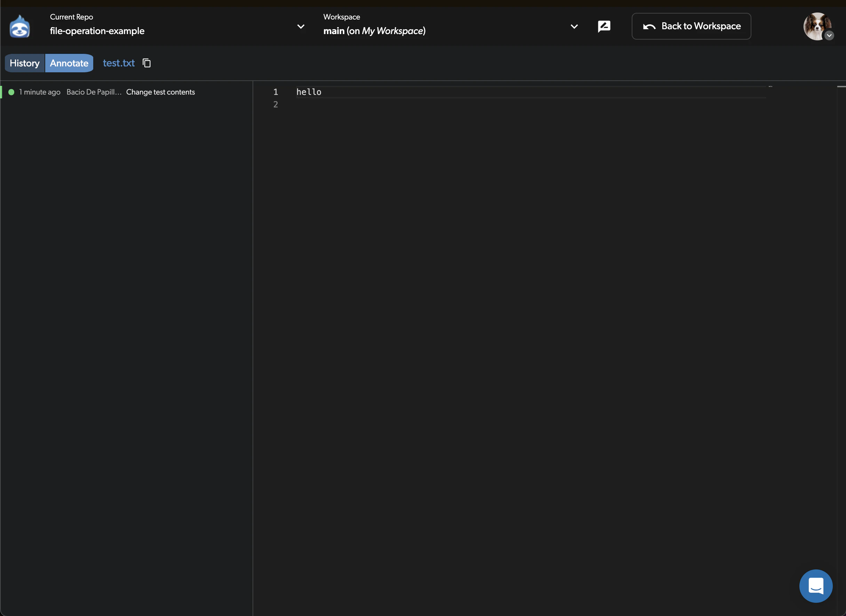Screen dimensions: 846x616
Task: Click line 1 containing hello
Action: pyautogui.click(x=309, y=92)
